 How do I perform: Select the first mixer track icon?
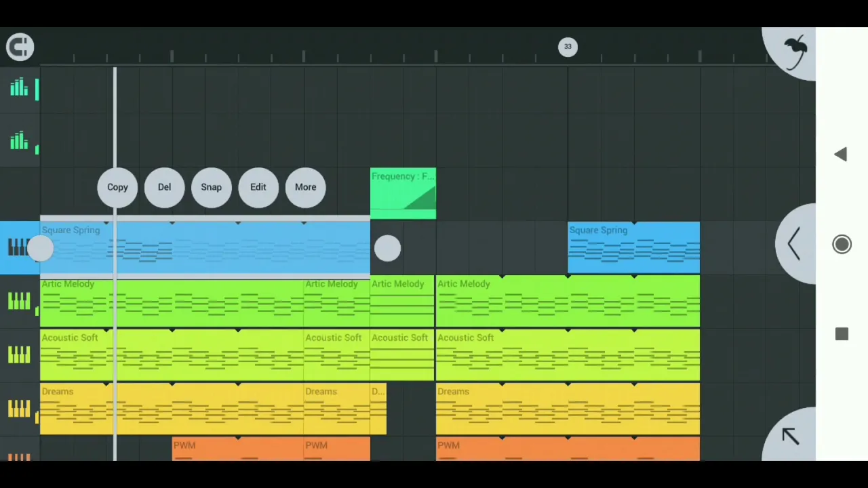[x=19, y=87]
